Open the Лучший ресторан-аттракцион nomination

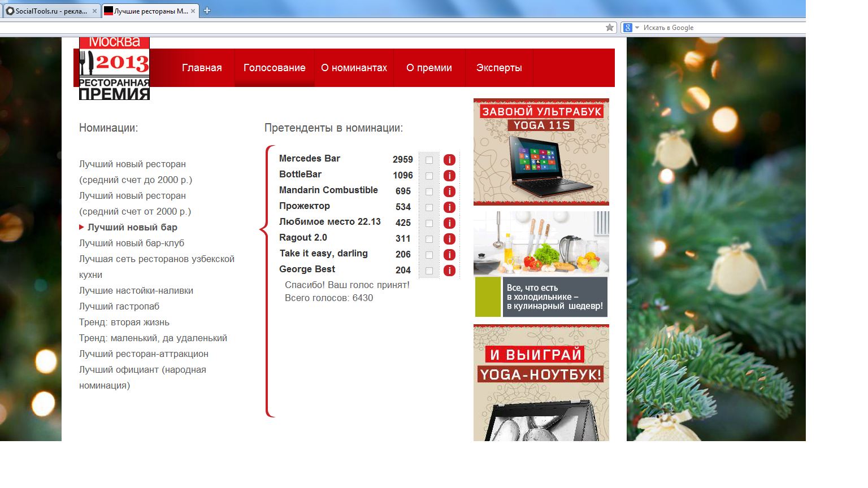pyautogui.click(x=144, y=354)
